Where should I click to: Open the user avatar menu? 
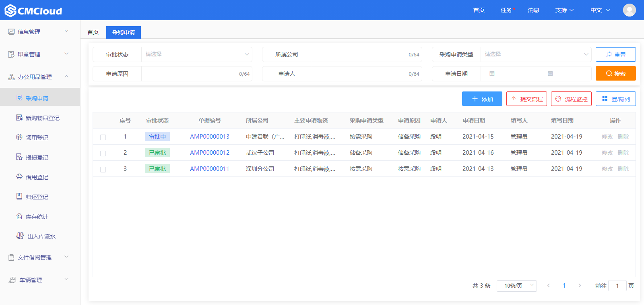click(x=630, y=10)
